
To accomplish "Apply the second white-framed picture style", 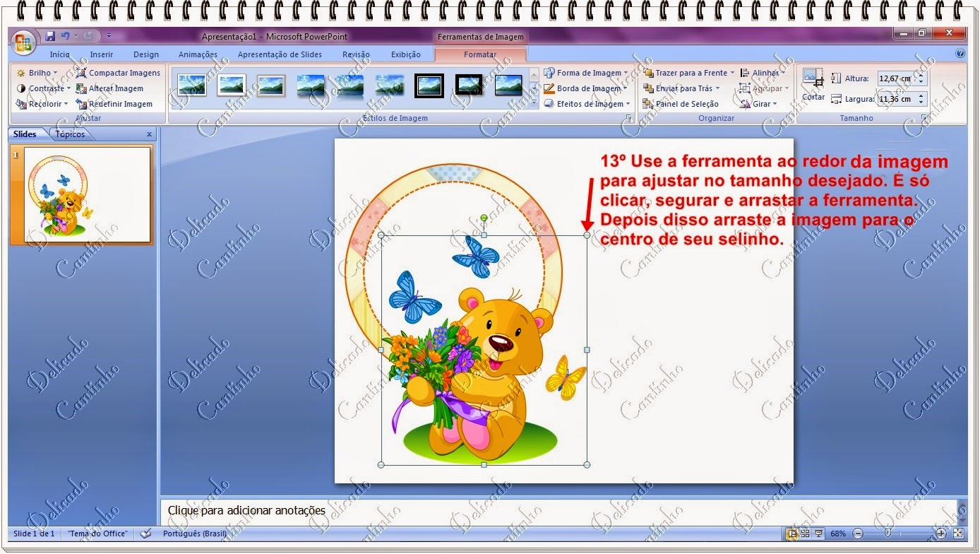I will 232,86.
